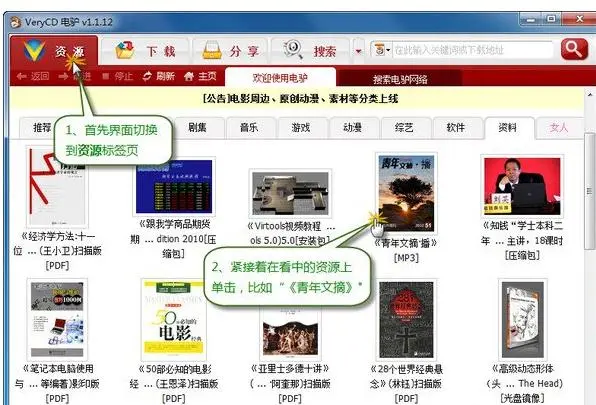Focus the keyword search input field
The image size is (596, 405).
472,50
